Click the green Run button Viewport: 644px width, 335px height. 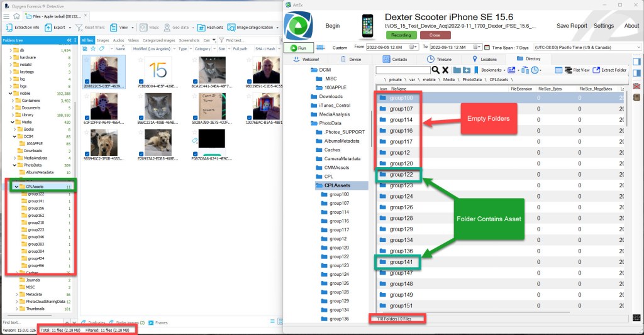[299, 47]
